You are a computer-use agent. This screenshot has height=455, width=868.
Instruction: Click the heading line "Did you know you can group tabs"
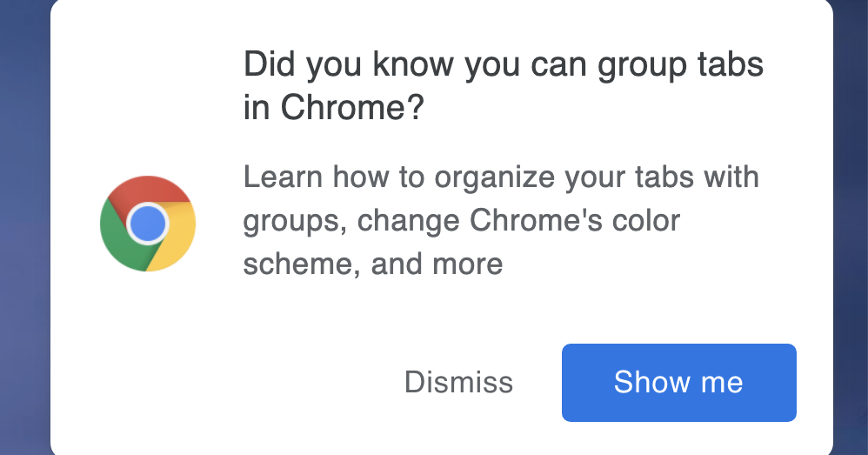click(503, 66)
